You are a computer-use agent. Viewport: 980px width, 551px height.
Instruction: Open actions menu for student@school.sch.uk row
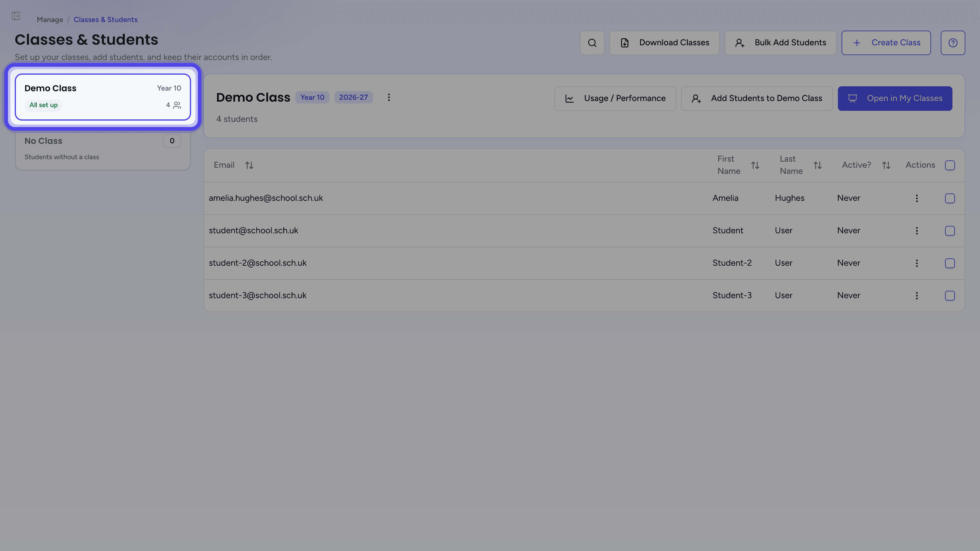(917, 231)
